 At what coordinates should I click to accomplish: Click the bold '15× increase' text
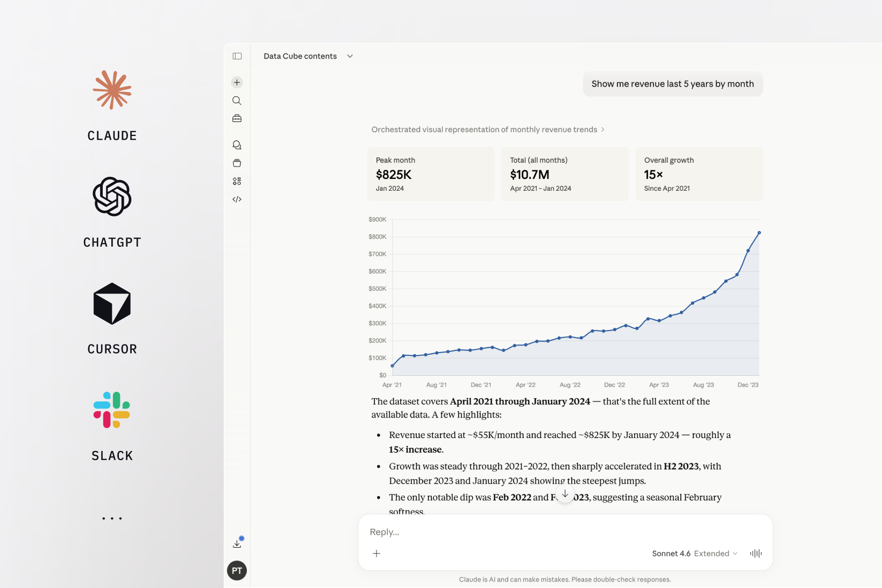416,450
